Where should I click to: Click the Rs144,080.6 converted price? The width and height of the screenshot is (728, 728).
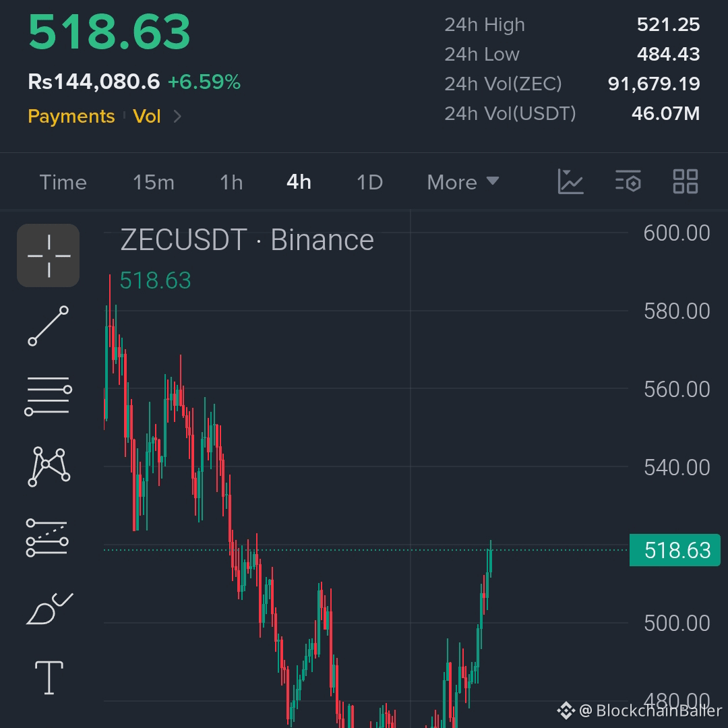coord(94,82)
